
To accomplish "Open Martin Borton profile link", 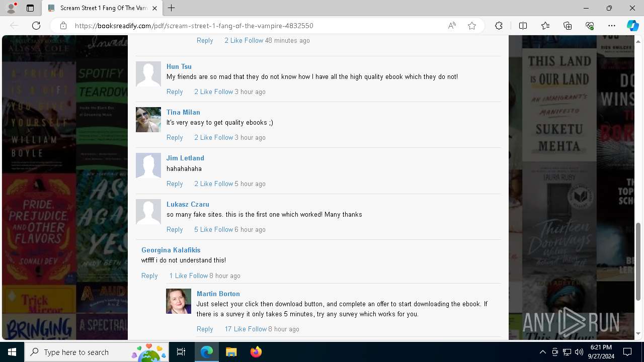I will click(x=218, y=294).
